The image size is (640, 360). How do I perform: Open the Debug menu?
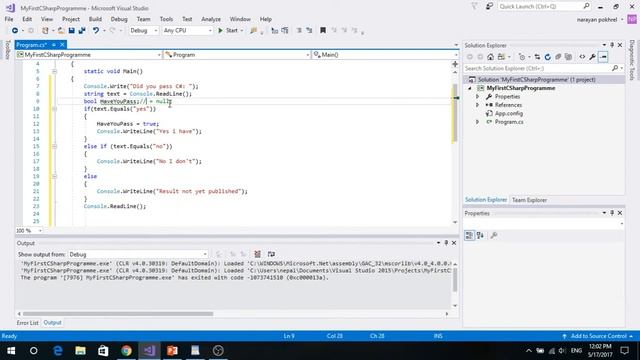(x=119, y=19)
